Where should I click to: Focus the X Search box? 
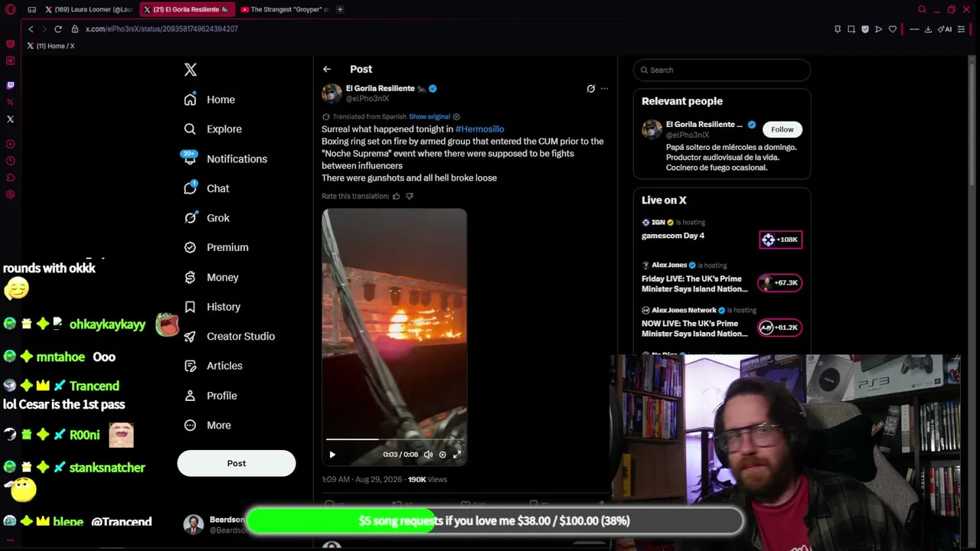[x=722, y=70]
